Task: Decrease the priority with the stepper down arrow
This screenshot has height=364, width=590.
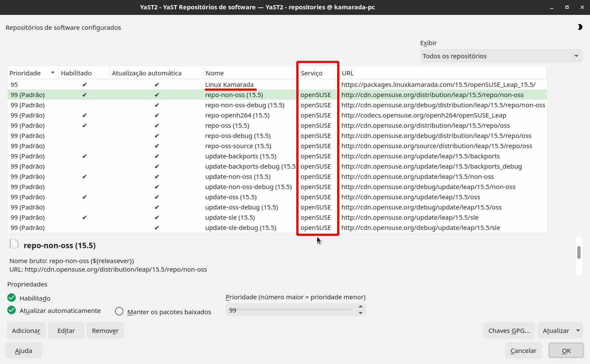Action: pyautogui.click(x=361, y=313)
